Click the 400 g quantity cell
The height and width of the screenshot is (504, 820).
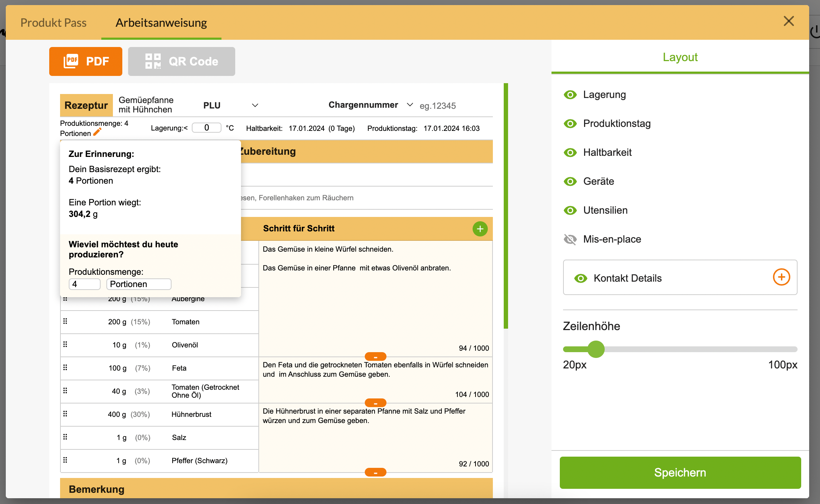(117, 414)
